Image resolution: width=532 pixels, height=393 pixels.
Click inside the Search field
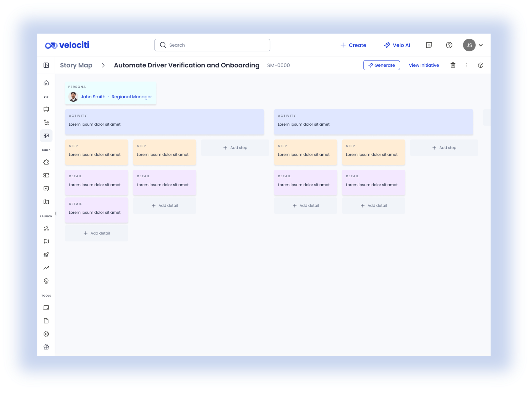pyautogui.click(x=212, y=45)
